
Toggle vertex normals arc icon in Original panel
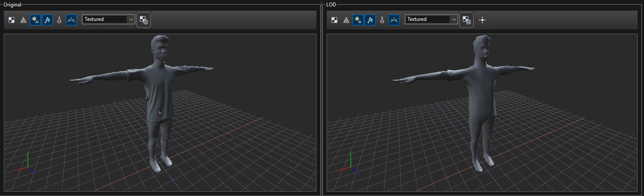tap(71, 20)
